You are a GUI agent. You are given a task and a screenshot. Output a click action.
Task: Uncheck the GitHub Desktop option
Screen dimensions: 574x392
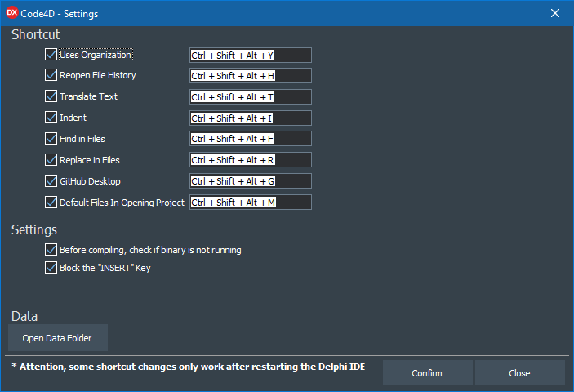(x=51, y=181)
